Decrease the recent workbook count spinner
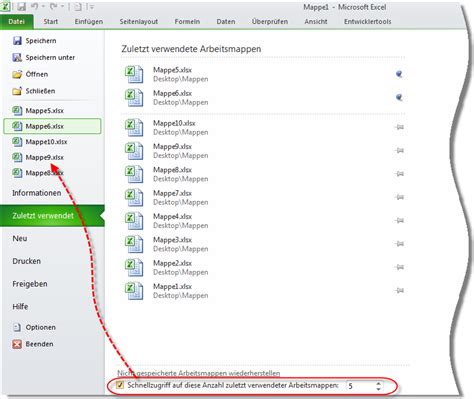The height and width of the screenshot is (399, 474). tap(378, 389)
